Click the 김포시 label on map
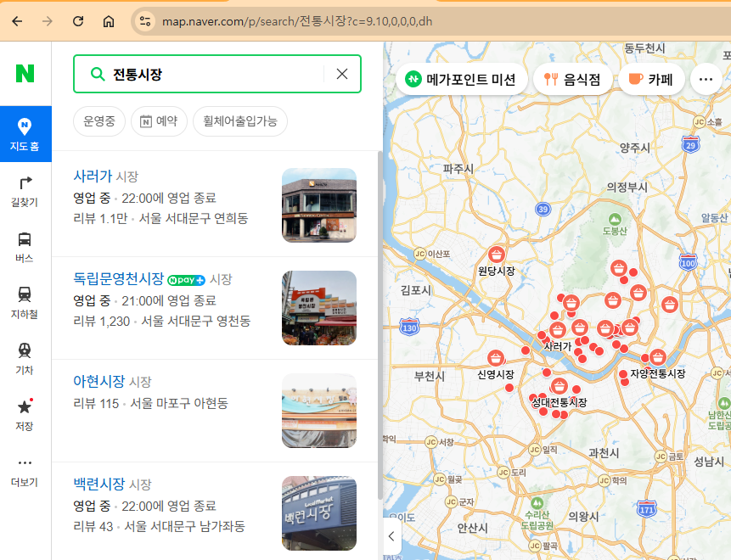The width and height of the screenshot is (731, 560). pyautogui.click(x=416, y=290)
